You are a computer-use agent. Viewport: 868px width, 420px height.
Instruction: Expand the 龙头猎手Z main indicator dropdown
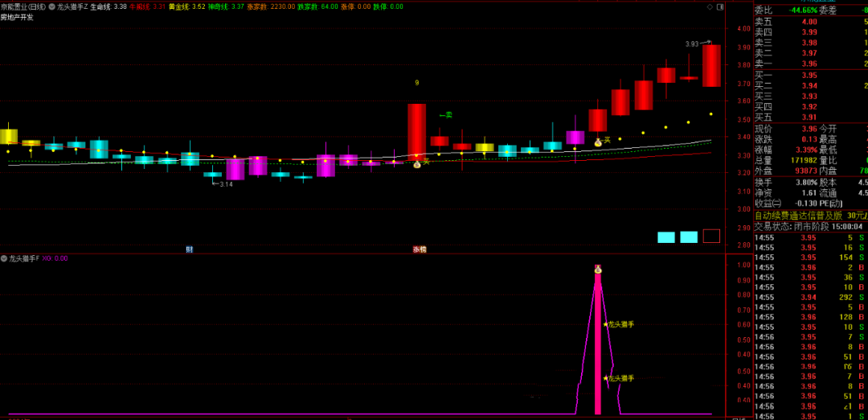point(52,7)
